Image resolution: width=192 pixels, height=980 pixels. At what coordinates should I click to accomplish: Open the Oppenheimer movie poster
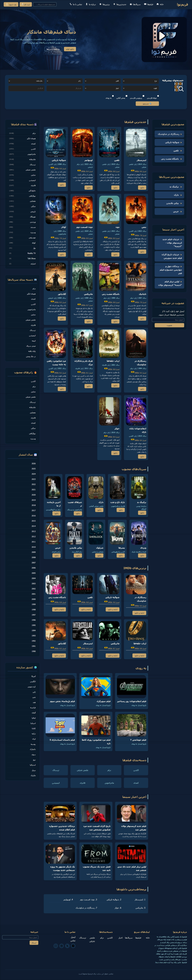[82, 143]
